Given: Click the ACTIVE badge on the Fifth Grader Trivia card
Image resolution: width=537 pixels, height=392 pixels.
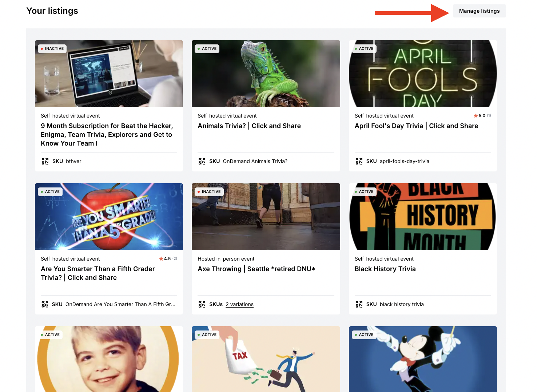Looking at the screenshot, I should 50,191.
